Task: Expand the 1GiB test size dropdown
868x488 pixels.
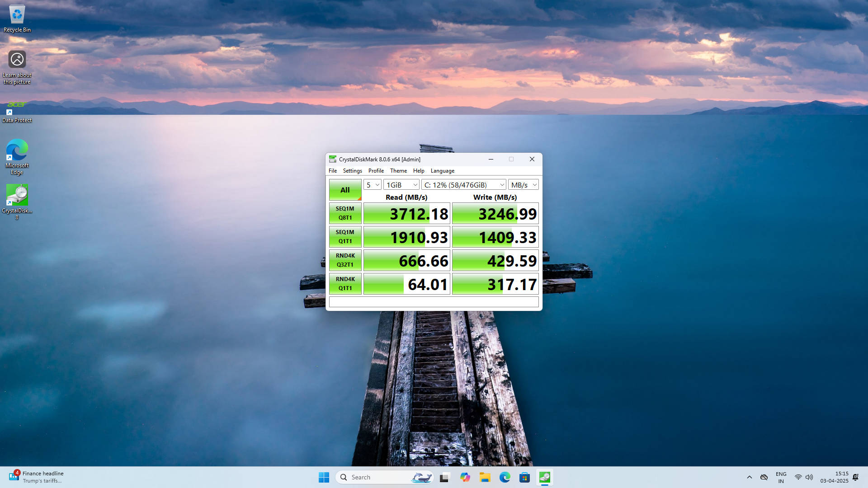Action: click(401, 185)
